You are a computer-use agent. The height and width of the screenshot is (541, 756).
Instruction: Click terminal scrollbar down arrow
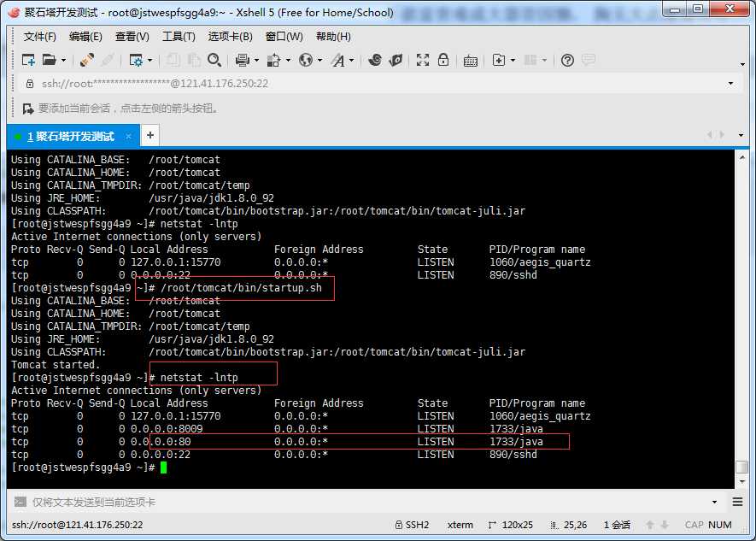[x=742, y=482]
